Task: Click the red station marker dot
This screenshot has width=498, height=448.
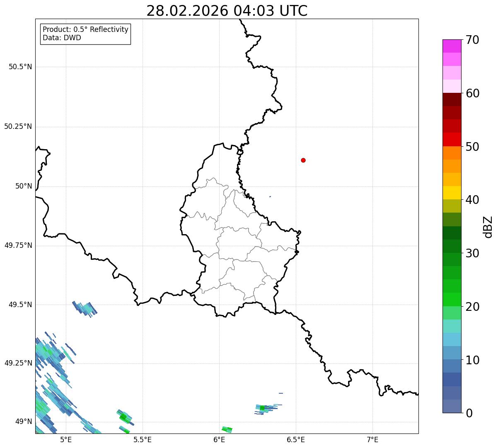Action: pos(303,160)
